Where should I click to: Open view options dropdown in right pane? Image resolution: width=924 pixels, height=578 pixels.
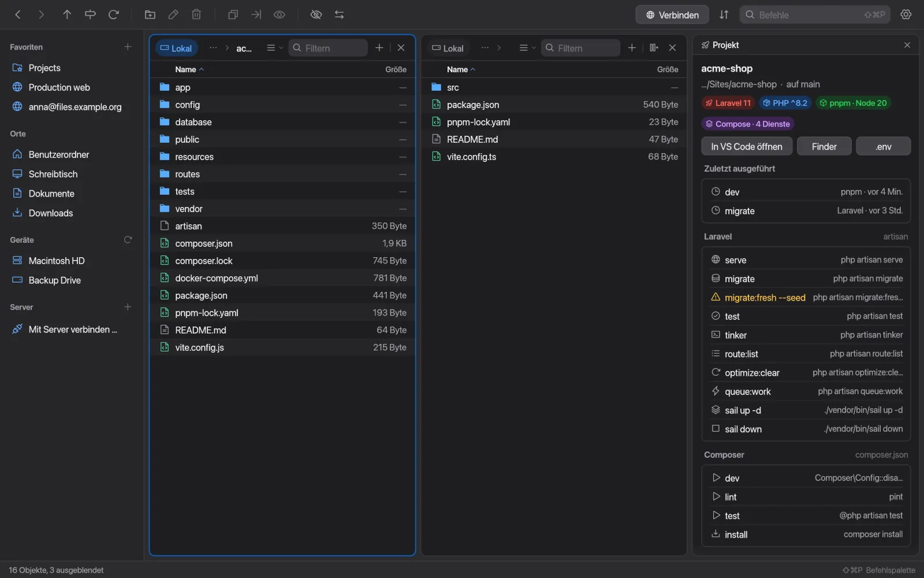click(527, 48)
